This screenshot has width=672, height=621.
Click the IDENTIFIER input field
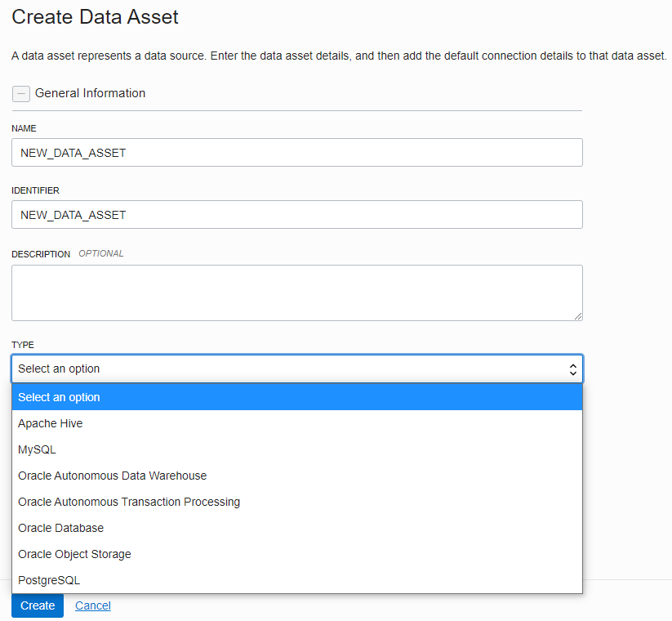click(296, 214)
